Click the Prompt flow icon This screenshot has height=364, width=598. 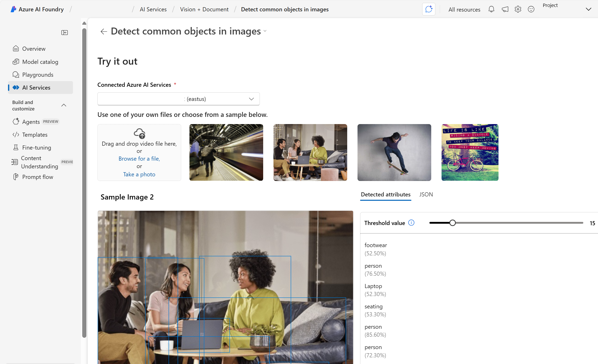click(x=16, y=177)
